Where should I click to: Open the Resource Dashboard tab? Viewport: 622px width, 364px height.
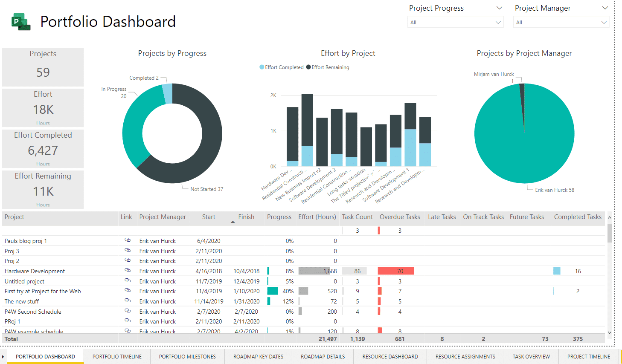pyautogui.click(x=390, y=357)
